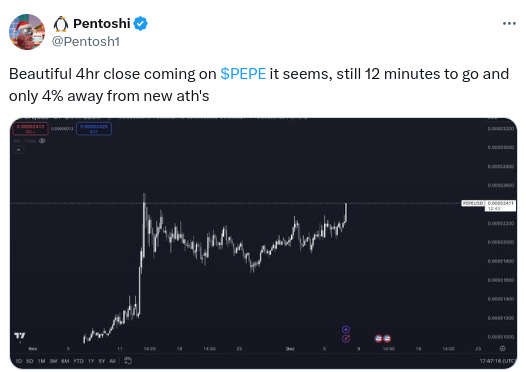
Task: Click the 17:47:18 UTC timezone selector
Action: coord(497,361)
